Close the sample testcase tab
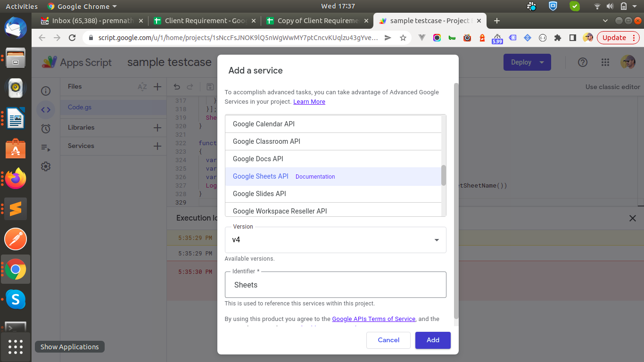644x362 pixels. [x=479, y=21]
